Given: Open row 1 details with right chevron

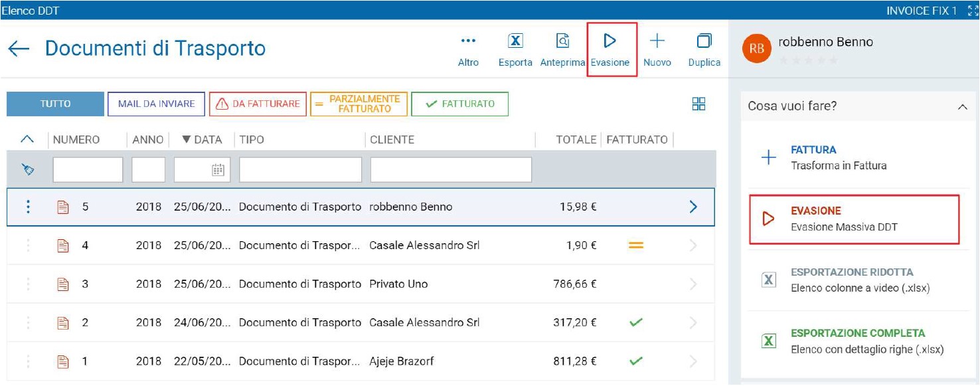Looking at the screenshot, I should point(693,362).
